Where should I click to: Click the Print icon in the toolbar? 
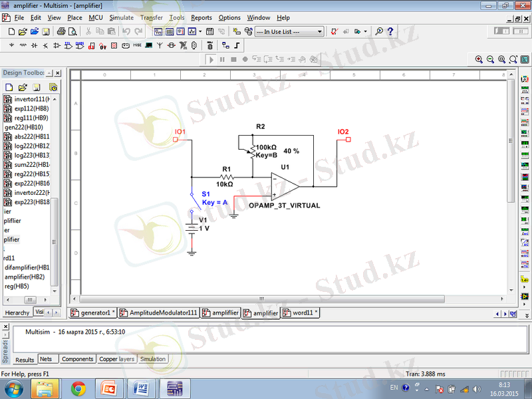pos(61,31)
